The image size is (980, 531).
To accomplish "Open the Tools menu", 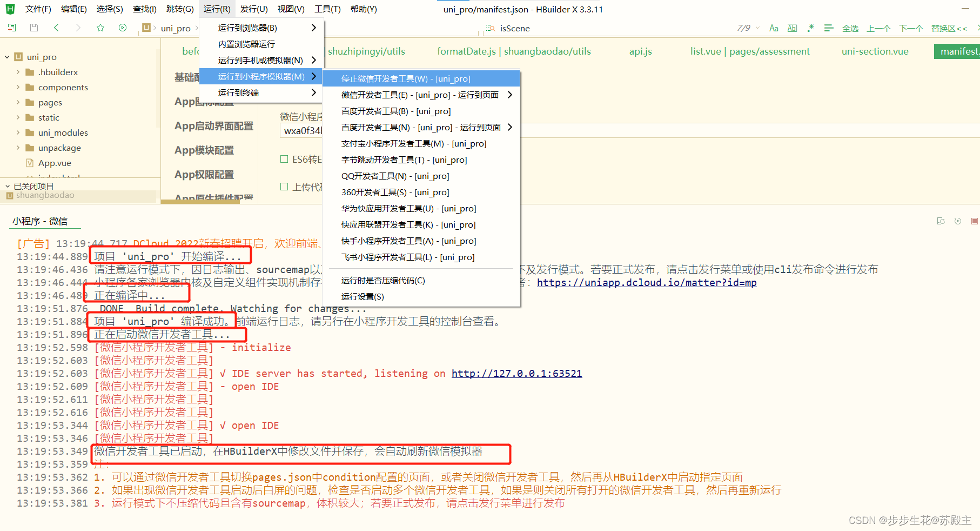I will (327, 9).
